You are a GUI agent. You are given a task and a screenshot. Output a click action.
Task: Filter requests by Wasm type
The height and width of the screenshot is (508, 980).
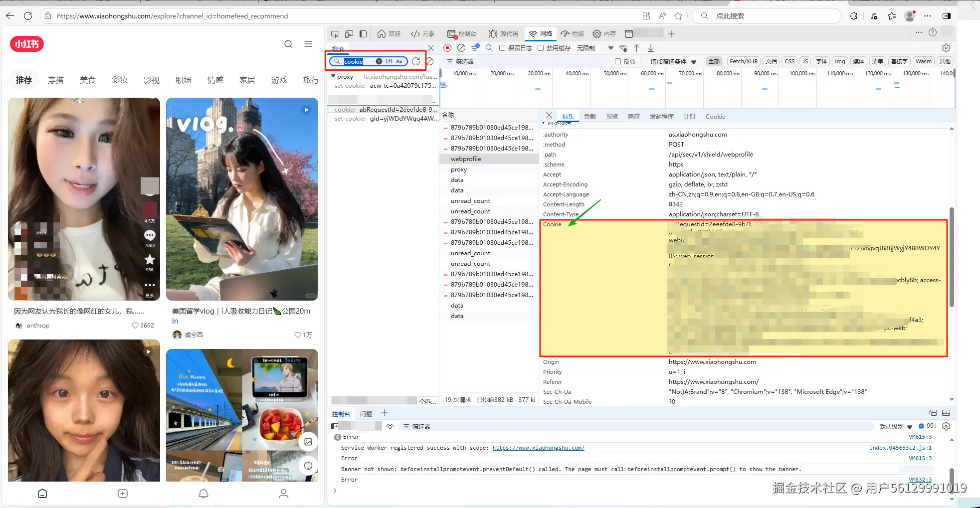pos(923,61)
